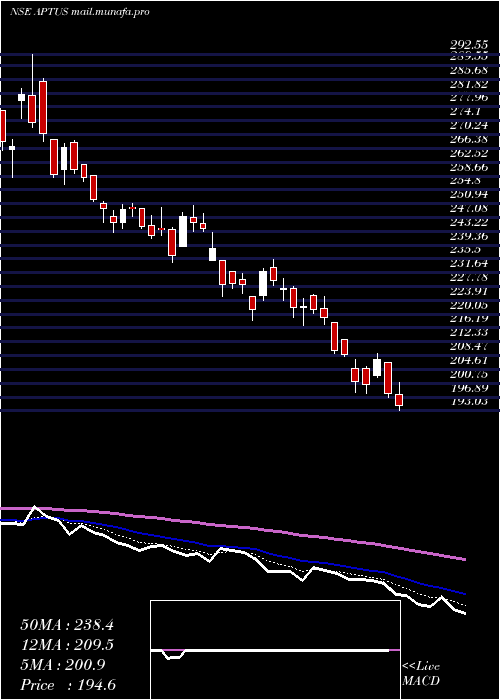500x700 pixels.
Task: Click the 50MA : 238.4 readout
Action: 67,625
